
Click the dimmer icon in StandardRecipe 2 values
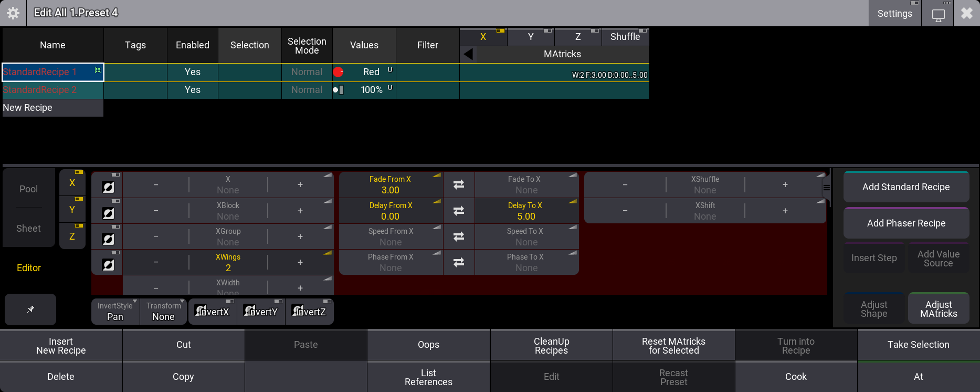tap(338, 90)
